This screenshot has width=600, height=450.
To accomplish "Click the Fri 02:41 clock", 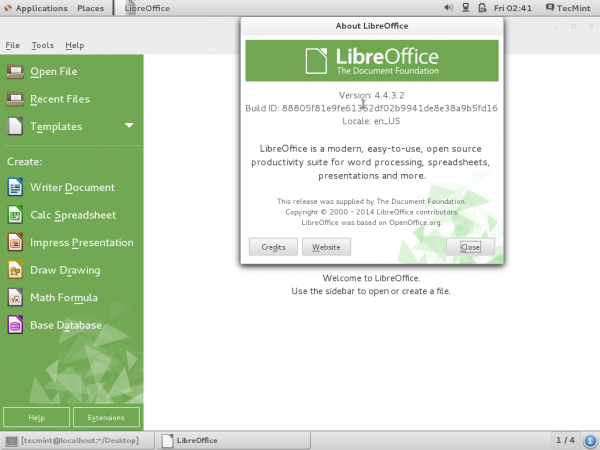I will pos(513,8).
